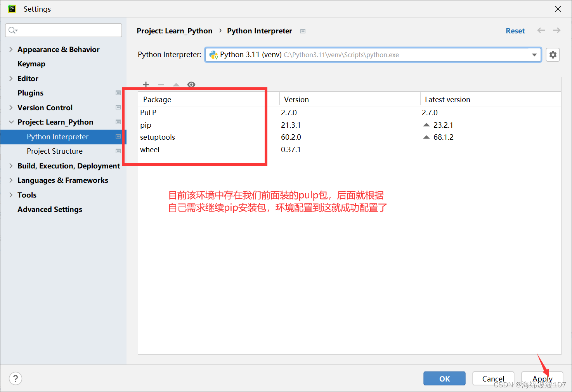572x392 pixels.
Task: Toggle show early releases eye icon
Action: point(191,85)
